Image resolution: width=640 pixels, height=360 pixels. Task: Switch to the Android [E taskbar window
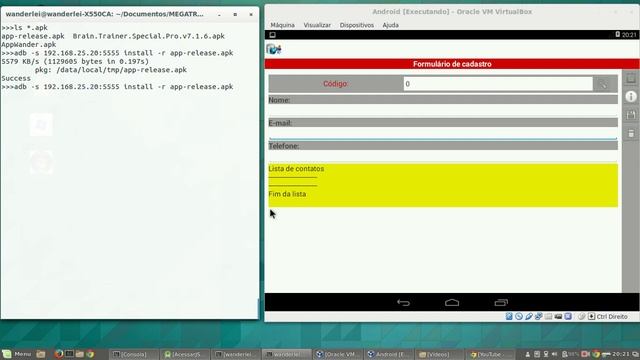click(389, 354)
